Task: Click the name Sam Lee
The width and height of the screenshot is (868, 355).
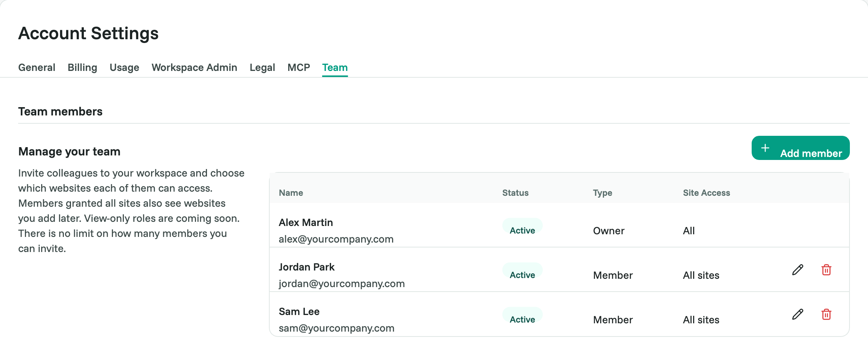Action: point(299,312)
